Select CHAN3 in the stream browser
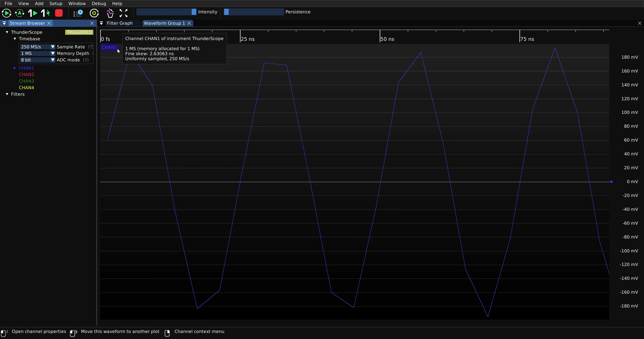This screenshot has height=339, width=644. point(26,81)
